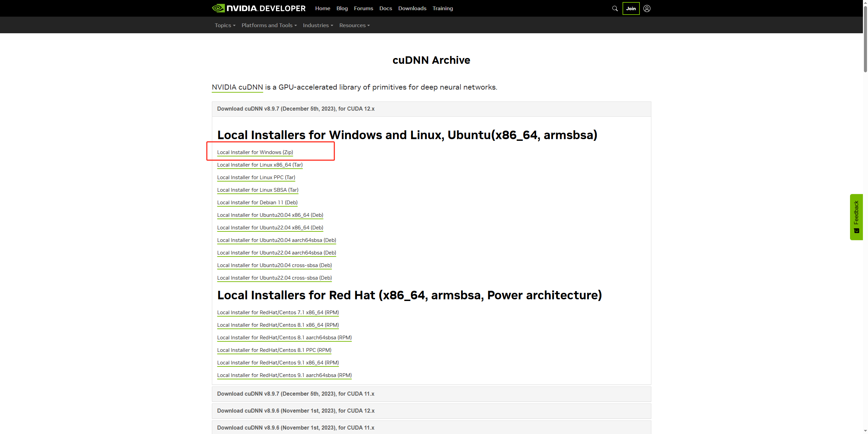Click the Local Installers for Red Hat heading
Screen dimensions: 868x434
click(x=410, y=295)
